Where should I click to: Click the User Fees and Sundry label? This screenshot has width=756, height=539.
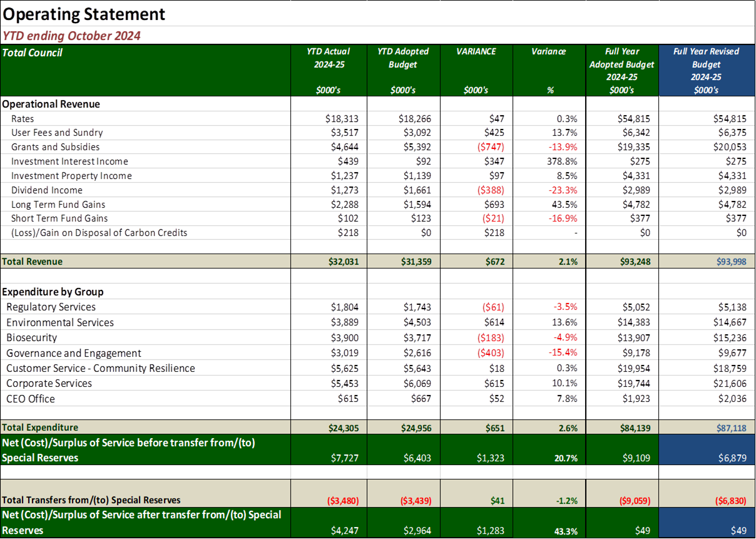tap(57, 133)
